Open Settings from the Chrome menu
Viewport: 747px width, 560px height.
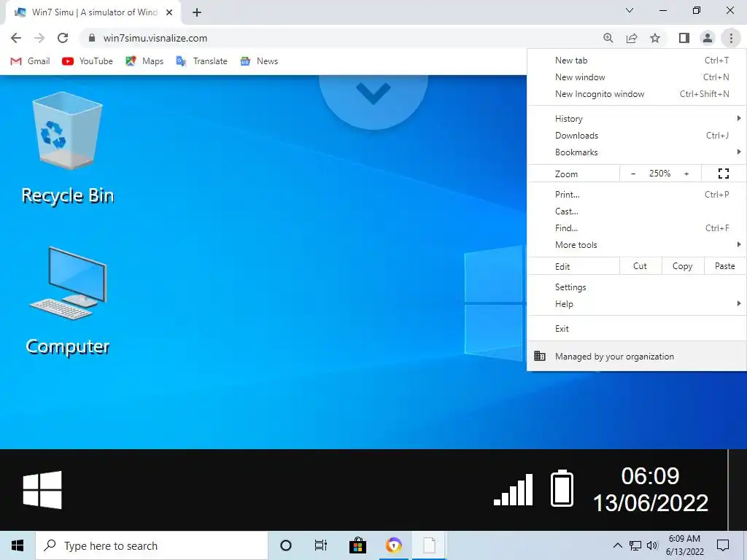point(636,287)
